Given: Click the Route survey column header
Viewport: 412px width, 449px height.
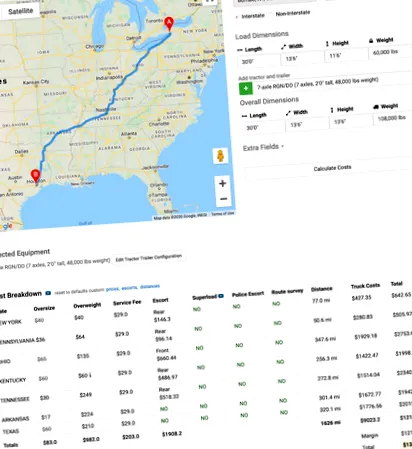Looking at the screenshot, I should tap(287, 291).
